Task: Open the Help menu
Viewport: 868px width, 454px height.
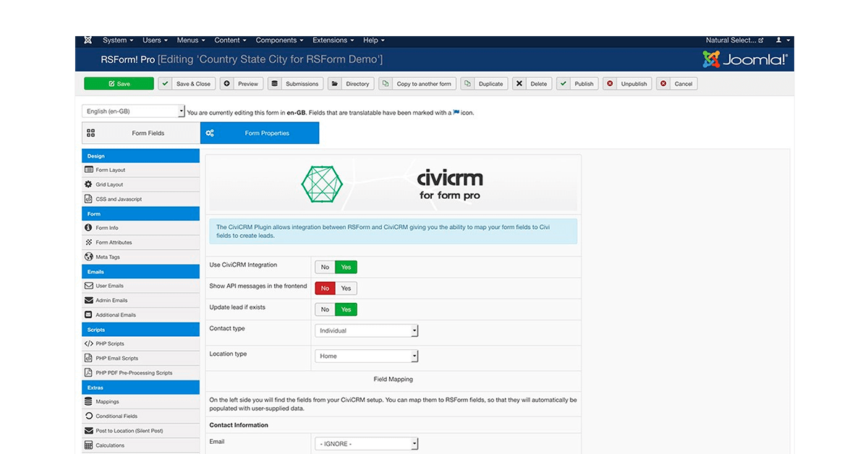Action: [x=374, y=40]
